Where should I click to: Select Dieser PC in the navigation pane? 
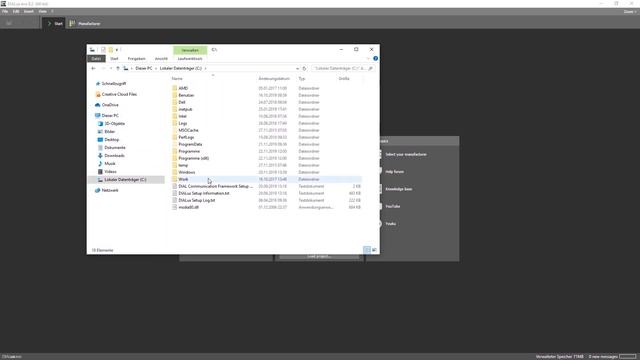[110, 116]
